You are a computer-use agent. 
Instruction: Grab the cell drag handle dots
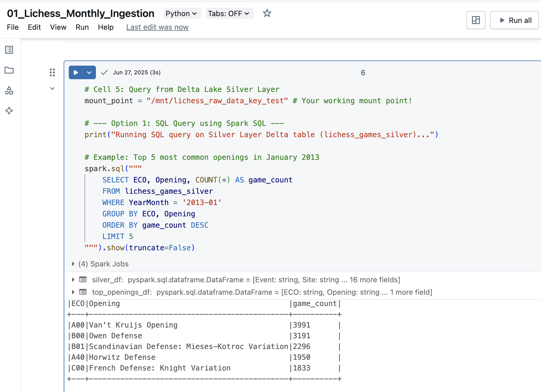pos(52,72)
